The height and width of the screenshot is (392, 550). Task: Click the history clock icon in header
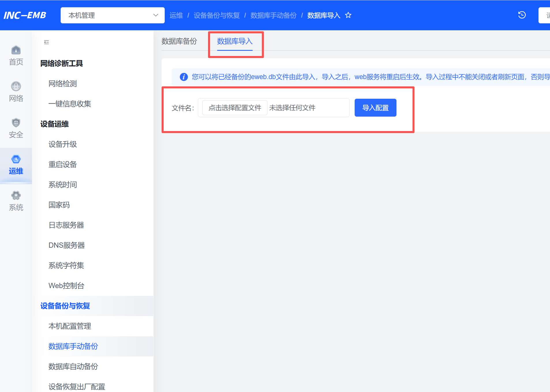(x=522, y=15)
